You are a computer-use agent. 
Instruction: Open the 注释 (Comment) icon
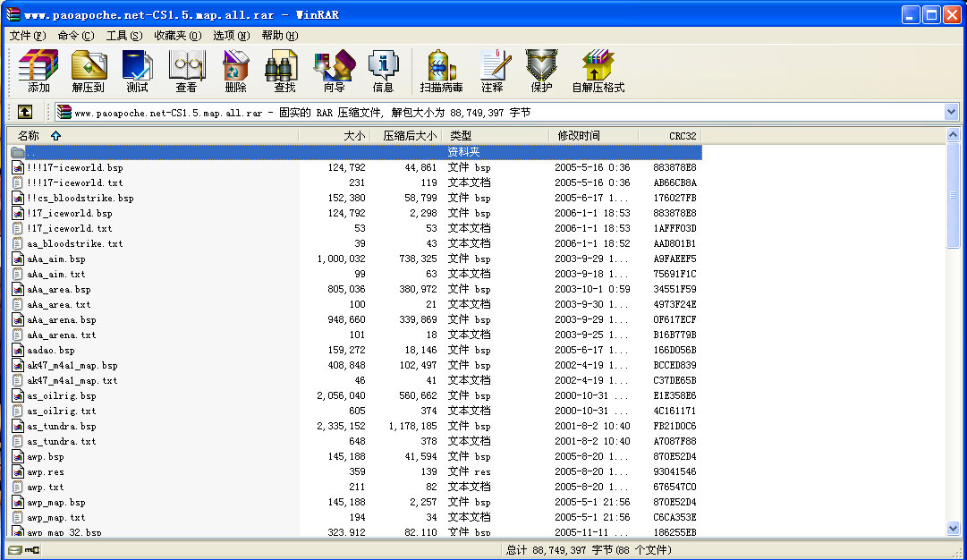(493, 70)
